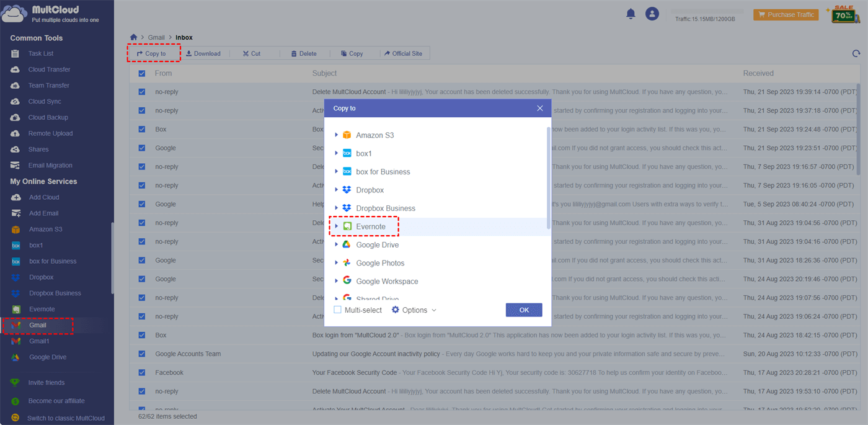Confirm with the OK button
The height and width of the screenshot is (425, 868).
pyautogui.click(x=524, y=310)
